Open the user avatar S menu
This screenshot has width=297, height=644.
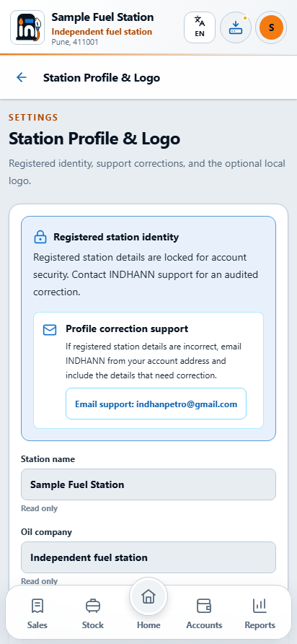click(x=271, y=27)
